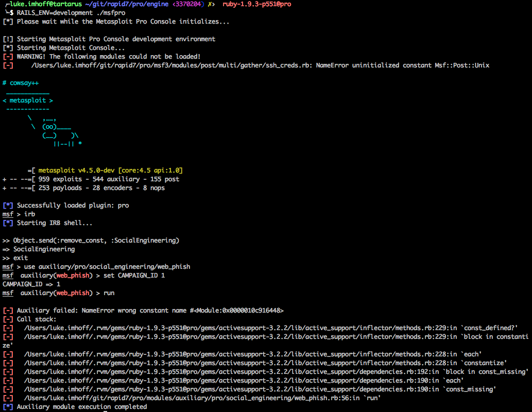This screenshot has width=532, height=412.
Task: Click the methods.rb:228 stack line ending in `each'
Action: 242,354
